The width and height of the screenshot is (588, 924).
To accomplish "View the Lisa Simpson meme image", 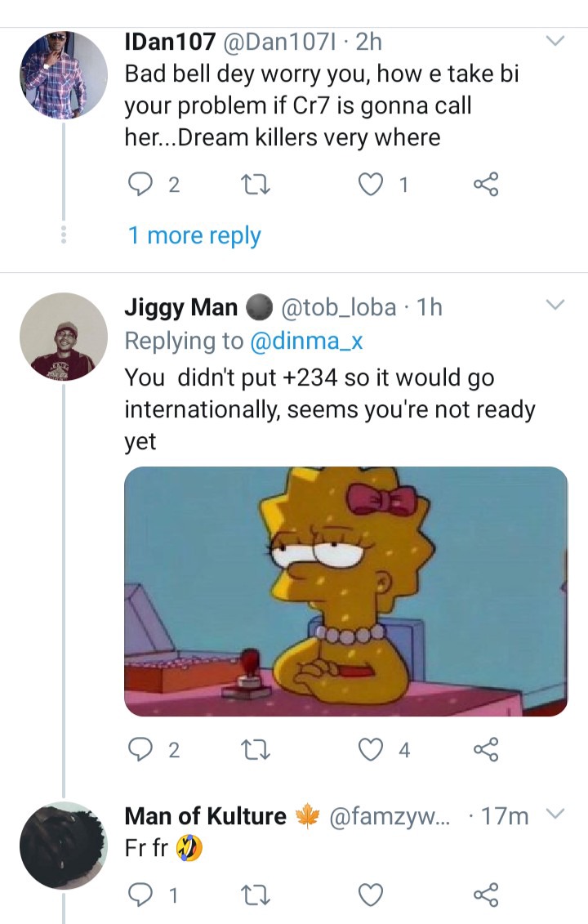I will click(x=345, y=591).
